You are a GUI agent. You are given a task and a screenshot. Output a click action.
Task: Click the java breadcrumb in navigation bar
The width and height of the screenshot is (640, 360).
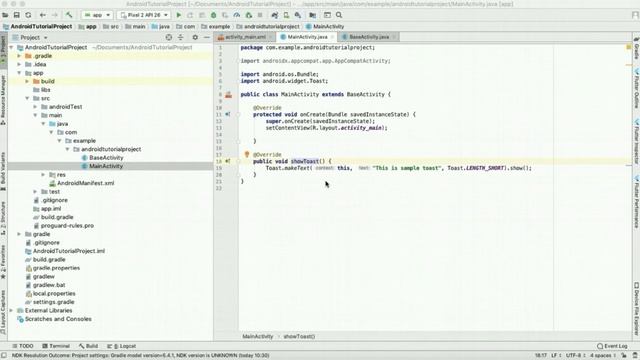160,27
